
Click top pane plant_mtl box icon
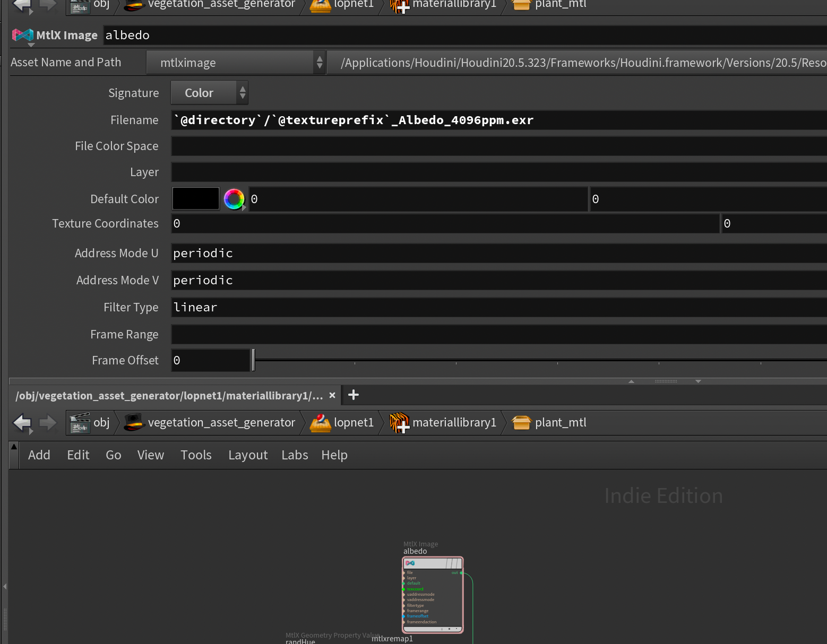coord(521,5)
